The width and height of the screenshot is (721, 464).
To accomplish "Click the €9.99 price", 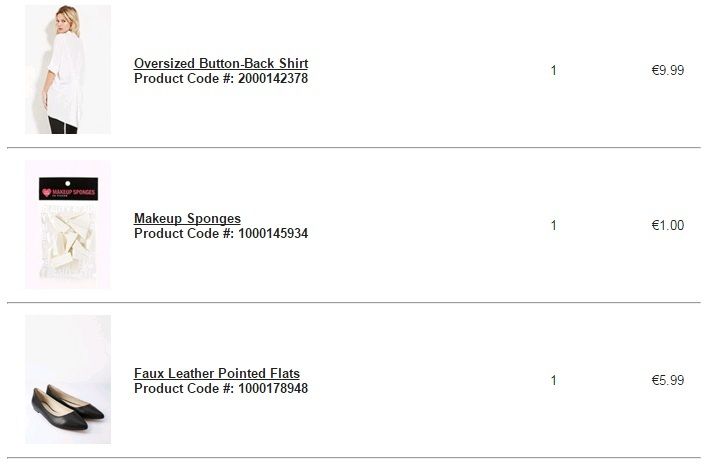I will pos(667,70).
